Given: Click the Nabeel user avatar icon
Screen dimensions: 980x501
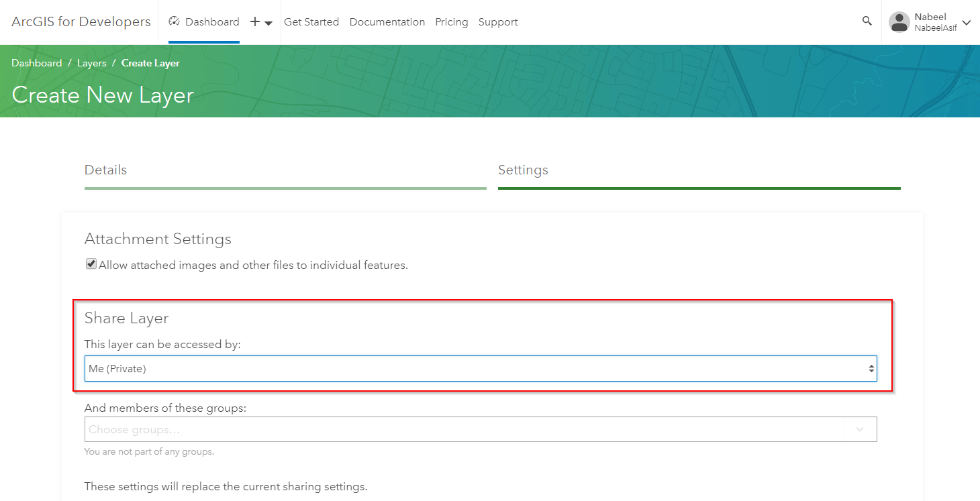Looking at the screenshot, I should coord(899,22).
